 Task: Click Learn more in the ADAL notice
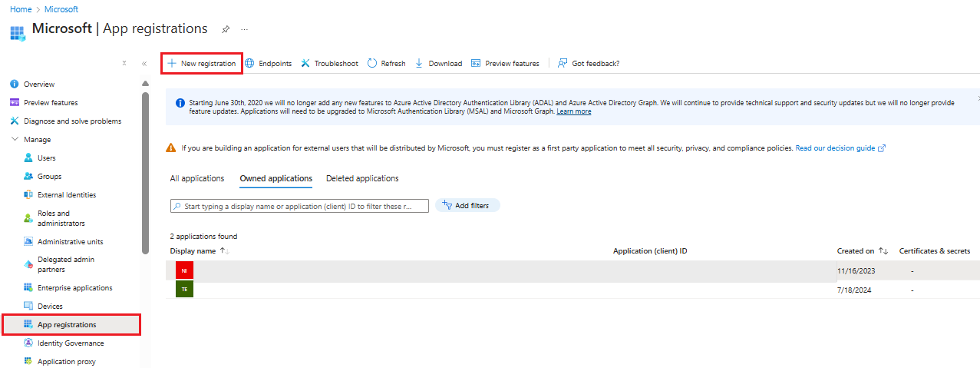tap(574, 111)
